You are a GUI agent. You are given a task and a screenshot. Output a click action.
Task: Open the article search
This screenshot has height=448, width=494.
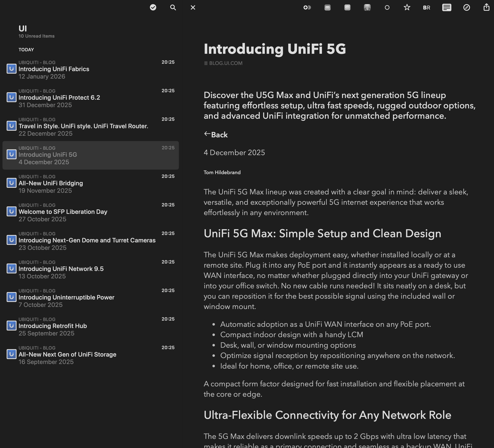[x=173, y=7]
